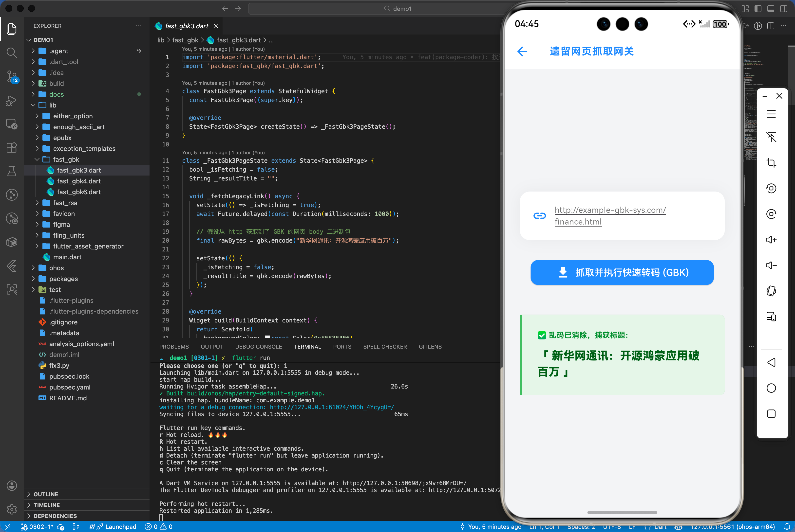Open the Extensions view
795x532 pixels.
[x=12, y=148]
